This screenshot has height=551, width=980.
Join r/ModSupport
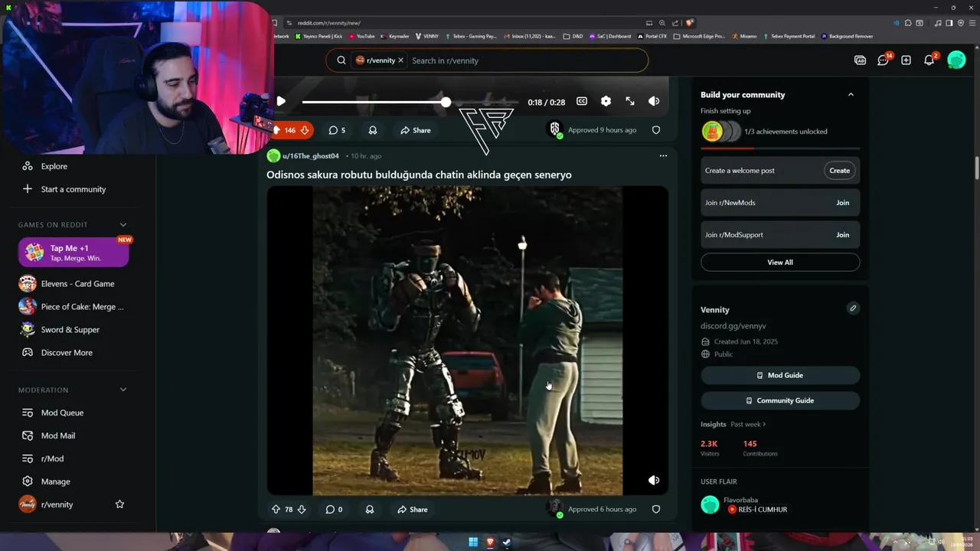[x=843, y=235]
